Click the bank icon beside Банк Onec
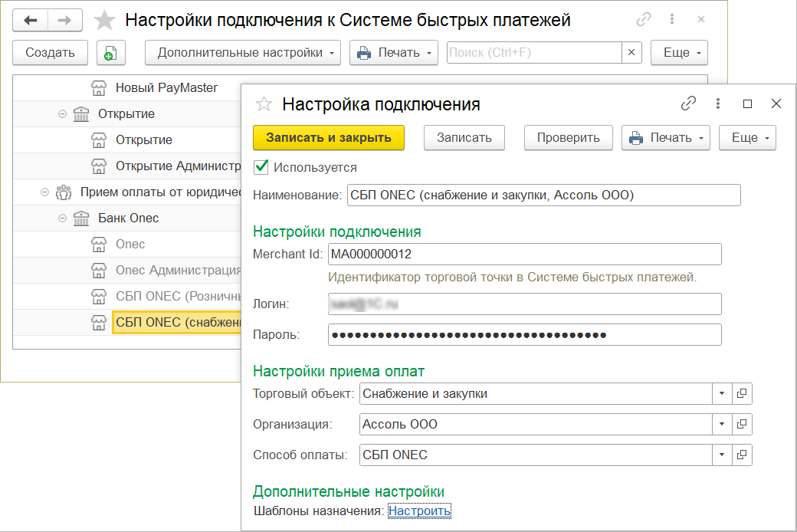Viewport: 797px width, 532px height. click(x=80, y=218)
